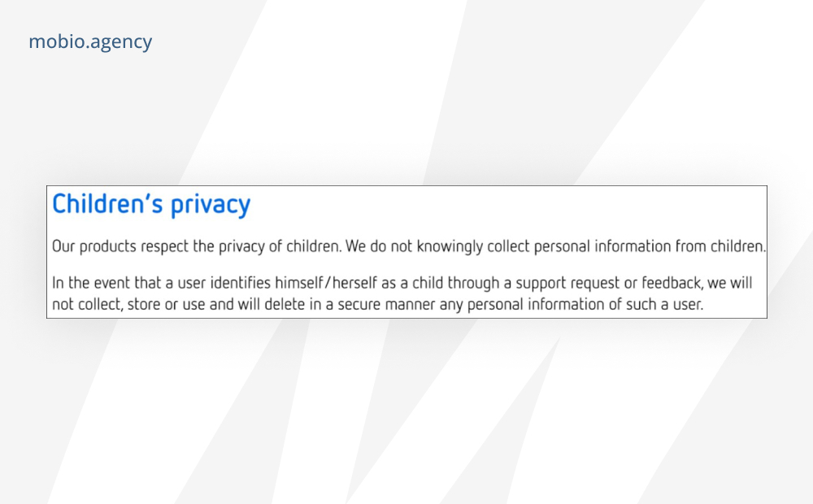The width and height of the screenshot is (813, 504).
Task: Click the word "himself/herself"
Action: (326, 283)
